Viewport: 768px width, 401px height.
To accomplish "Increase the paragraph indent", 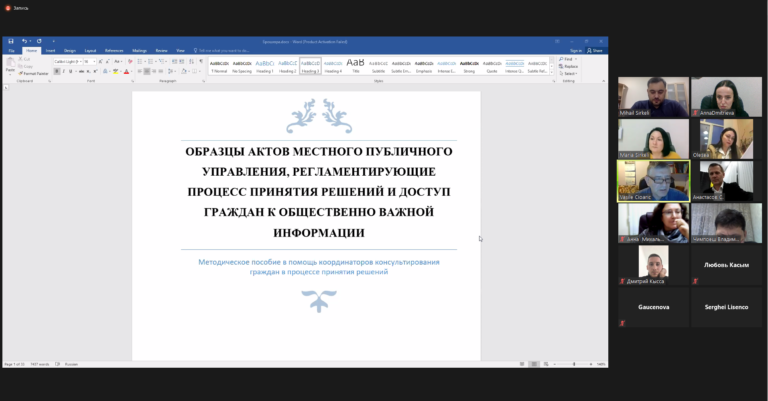I will click(182, 62).
